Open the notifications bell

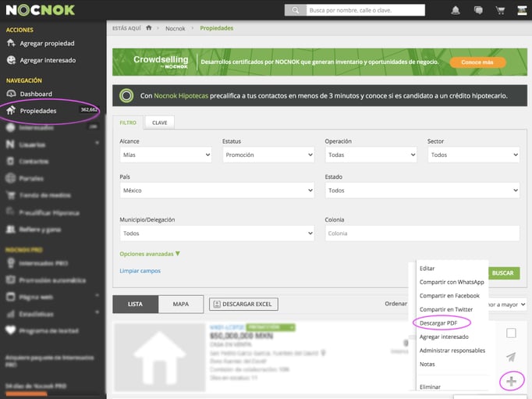coord(456,10)
